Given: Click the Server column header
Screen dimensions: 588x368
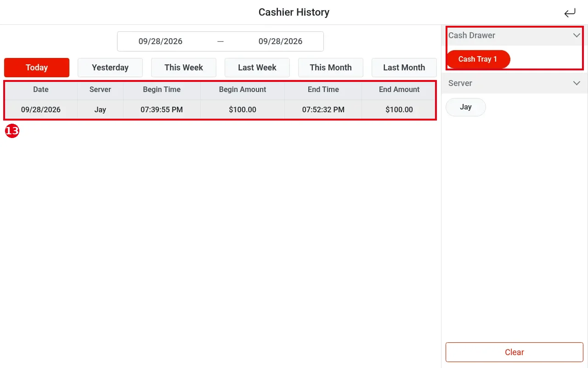Looking at the screenshot, I should (x=100, y=90).
